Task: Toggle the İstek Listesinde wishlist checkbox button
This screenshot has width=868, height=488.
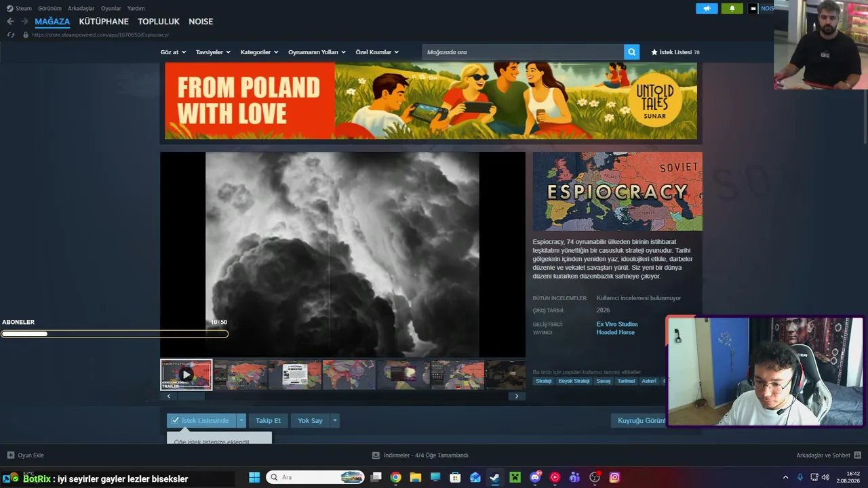Action: pos(201,420)
